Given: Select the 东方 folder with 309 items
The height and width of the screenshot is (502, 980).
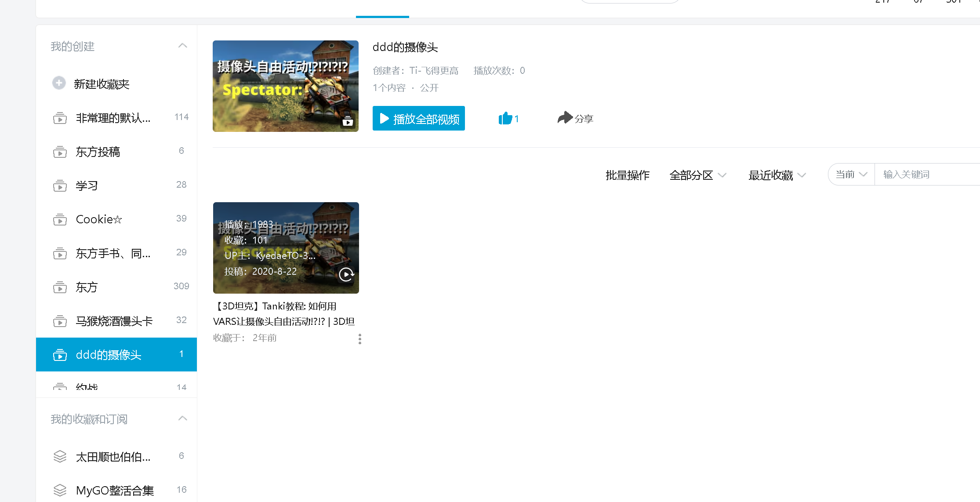Looking at the screenshot, I should (x=116, y=287).
